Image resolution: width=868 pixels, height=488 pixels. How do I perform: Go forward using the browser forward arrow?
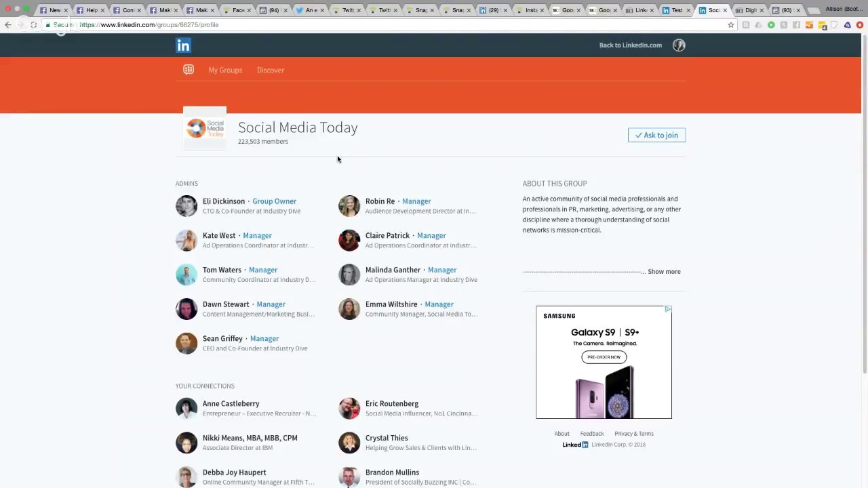pos(20,25)
